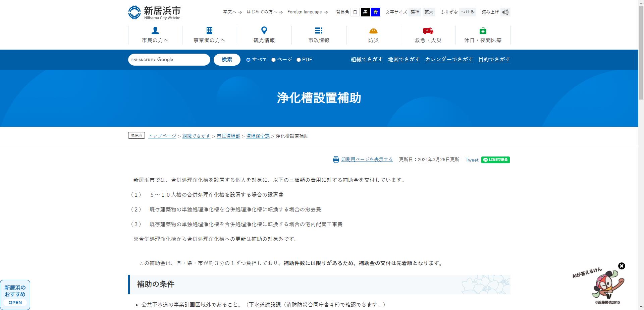Click the 救急・火災 ambulance icon
The image size is (644, 310).
pyautogui.click(x=428, y=31)
